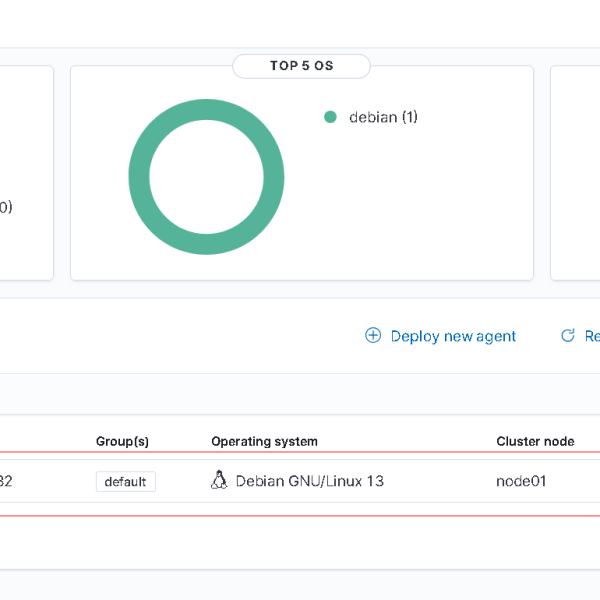Image resolution: width=600 pixels, height=600 pixels.
Task: Click the Debian GNU/Linux 13 cell
Action: [x=309, y=481]
